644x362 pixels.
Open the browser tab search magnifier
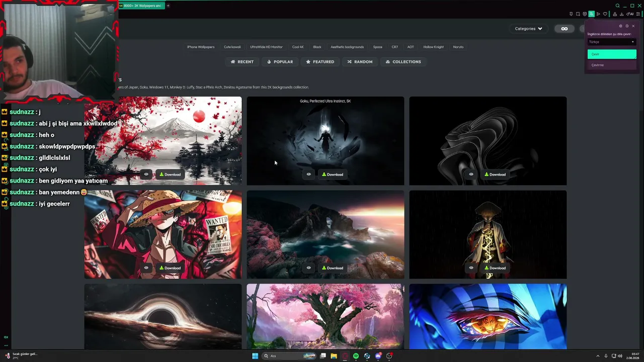[617, 6]
